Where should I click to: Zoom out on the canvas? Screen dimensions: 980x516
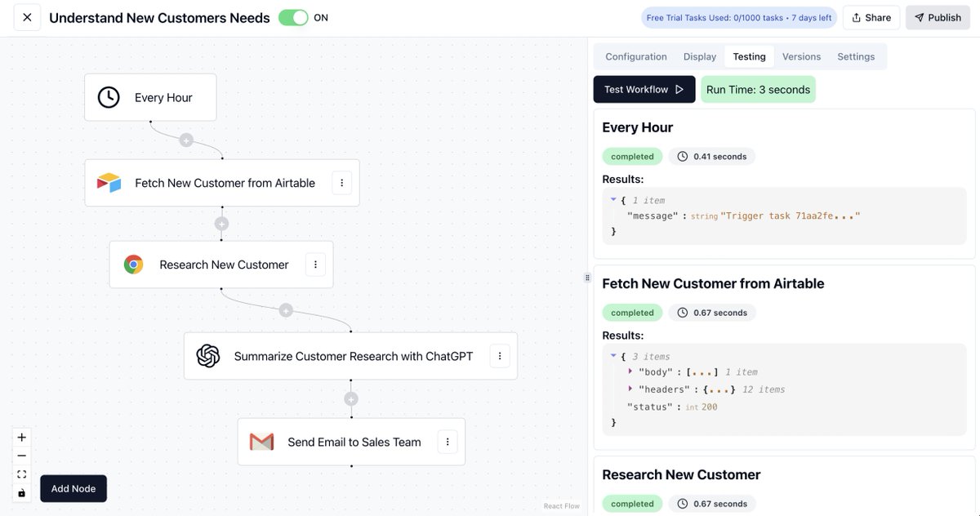click(22, 456)
